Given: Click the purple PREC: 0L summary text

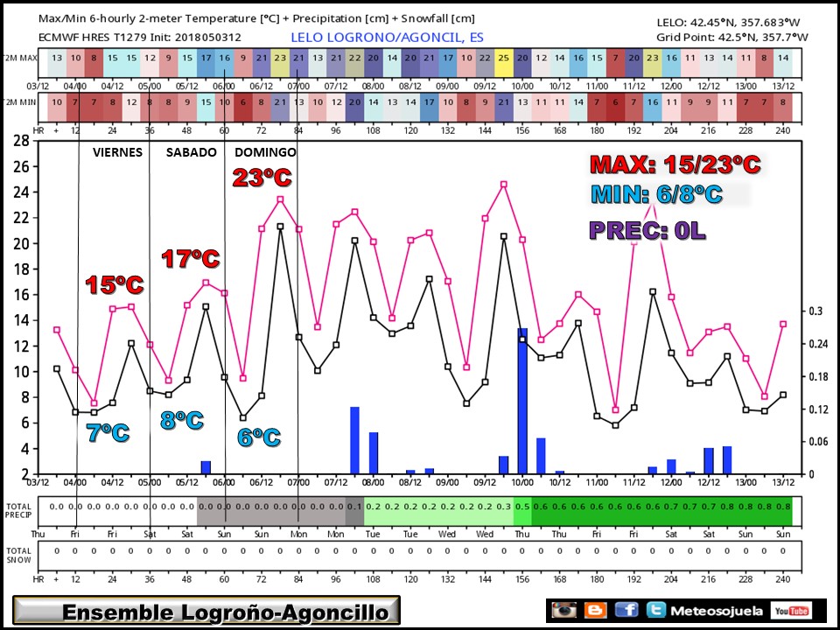Looking at the screenshot, I should click(x=647, y=230).
